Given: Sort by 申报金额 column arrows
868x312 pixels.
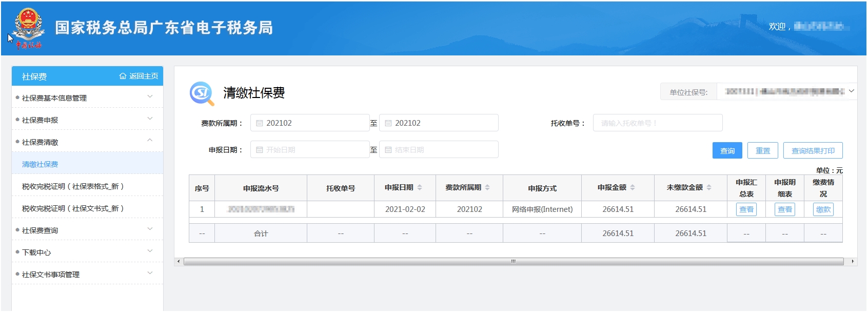Looking at the screenshot, I should pos(633,188).
